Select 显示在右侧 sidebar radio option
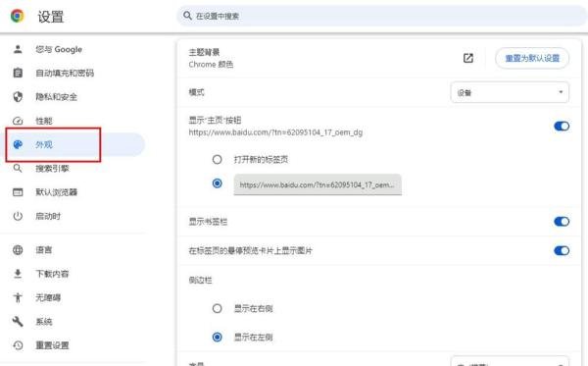Image resolution: width=588 pixels, height=366 pixels. (x=217, y=308)
